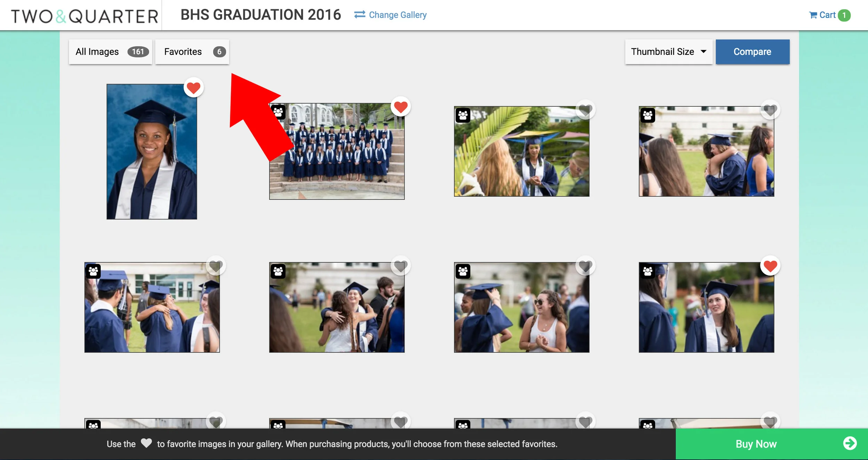868x460 pixels.
Task: Open the class group photo on steps
Action: click(x=337, y=151)
